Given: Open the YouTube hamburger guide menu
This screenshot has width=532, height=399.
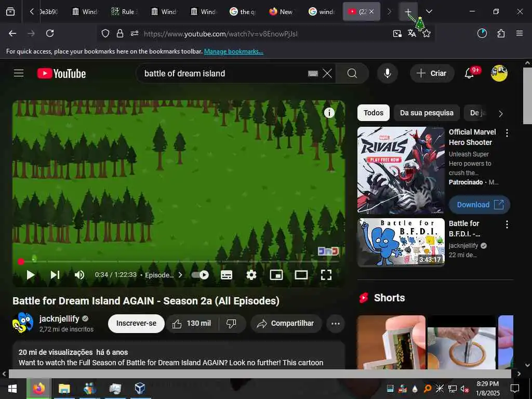Looking at the screenshot, I should coord(19,73).
